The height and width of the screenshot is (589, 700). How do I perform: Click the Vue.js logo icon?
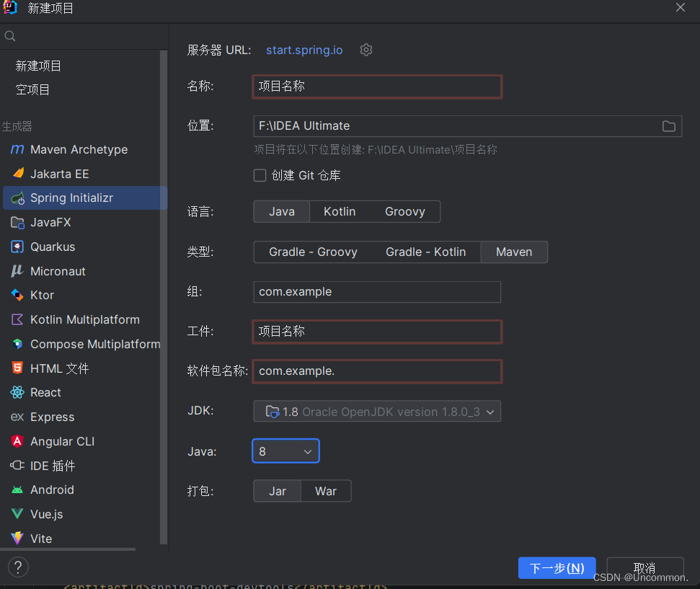17,514
